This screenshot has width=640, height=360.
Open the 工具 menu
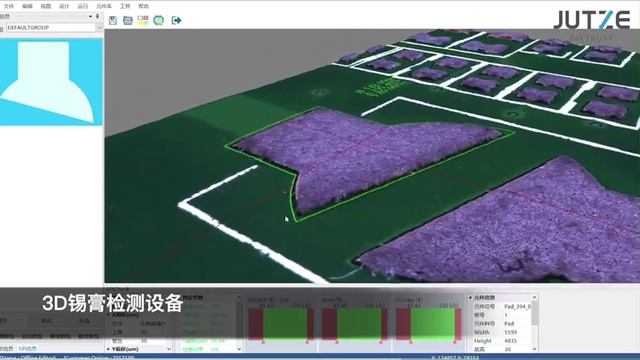[x=125, y=6]
